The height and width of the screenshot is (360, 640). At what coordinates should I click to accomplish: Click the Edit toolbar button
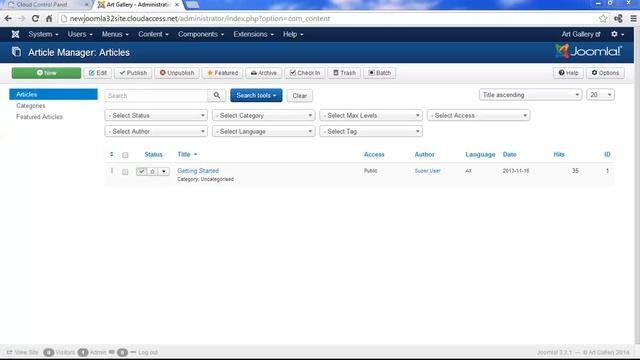tap(98, 73)
